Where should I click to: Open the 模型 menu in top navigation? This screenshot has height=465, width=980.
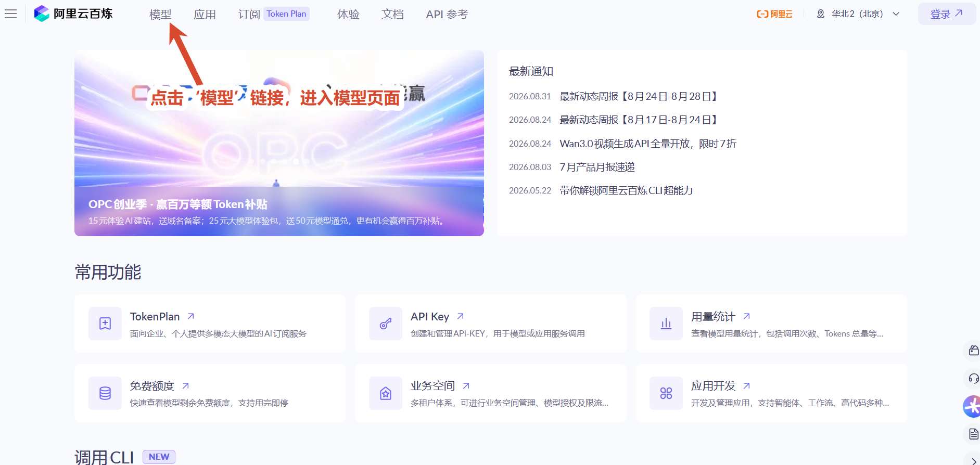click(x=160, y=15)
